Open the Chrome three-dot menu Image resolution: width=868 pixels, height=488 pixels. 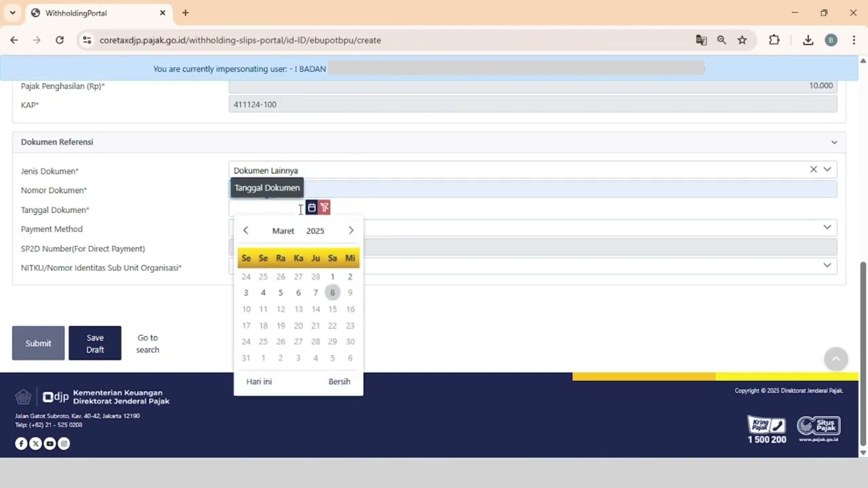854,40
